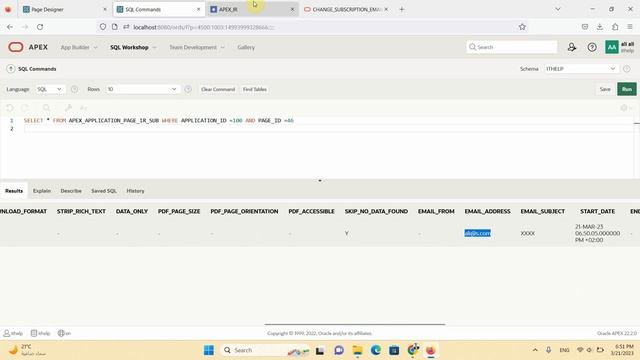Switch to the APEX_IR browser tab
Screen dimensions: 640x360
point(252,9)
